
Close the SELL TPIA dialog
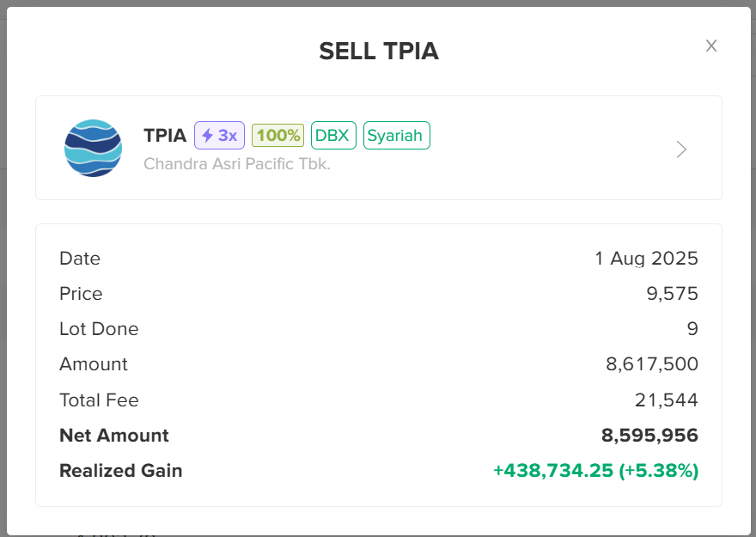point(711,46)
